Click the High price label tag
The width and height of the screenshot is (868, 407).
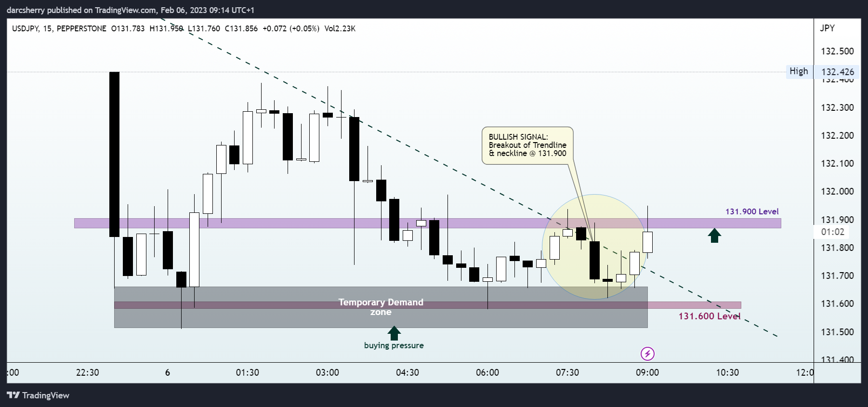[799, 71]
